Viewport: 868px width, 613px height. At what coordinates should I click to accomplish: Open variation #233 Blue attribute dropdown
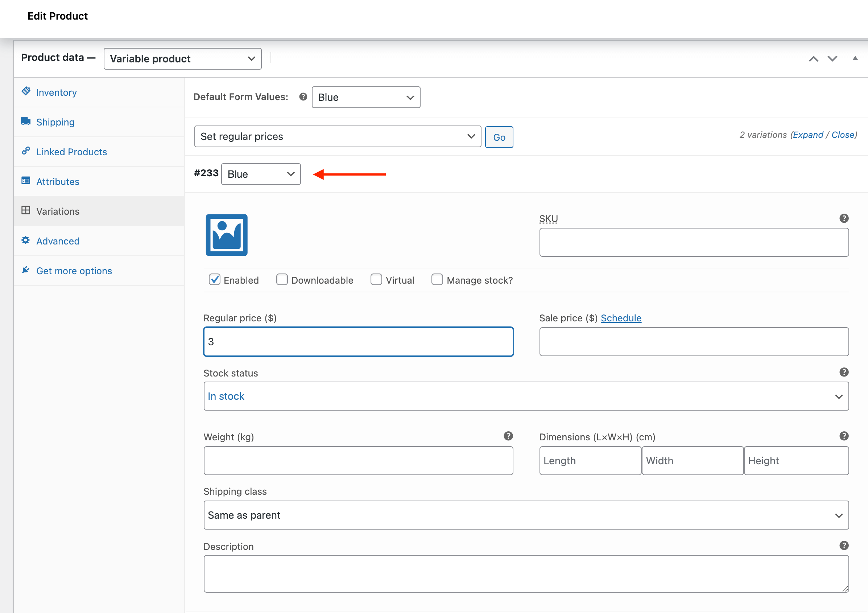coord(261,174)
